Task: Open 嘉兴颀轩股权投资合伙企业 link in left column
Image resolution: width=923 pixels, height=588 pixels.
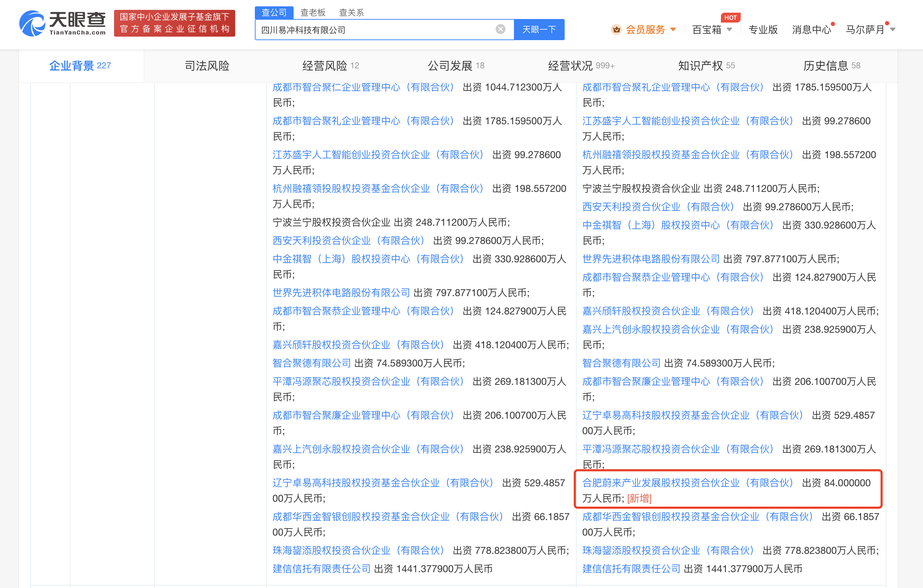Action: 358,345
